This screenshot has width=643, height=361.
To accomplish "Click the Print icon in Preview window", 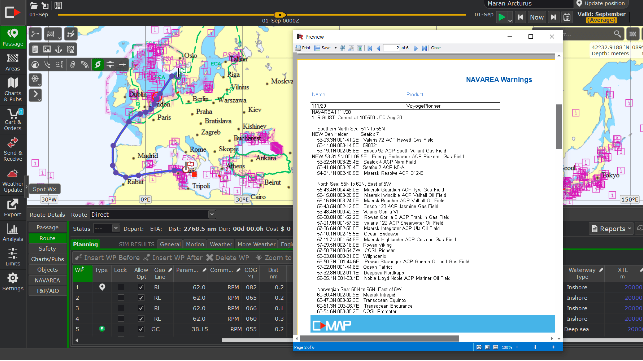I will click(303, 48).
